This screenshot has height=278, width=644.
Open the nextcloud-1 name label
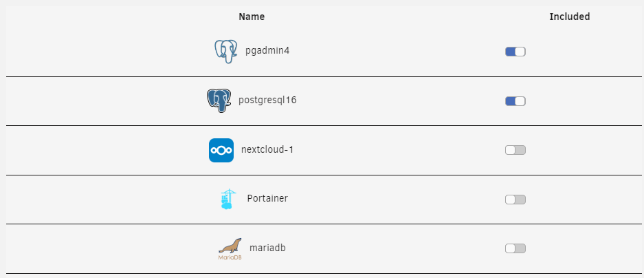coord(267,150)
